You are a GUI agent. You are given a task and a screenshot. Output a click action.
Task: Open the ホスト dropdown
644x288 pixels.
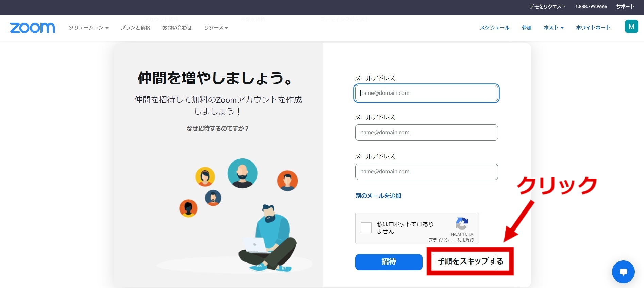point(554,28)
